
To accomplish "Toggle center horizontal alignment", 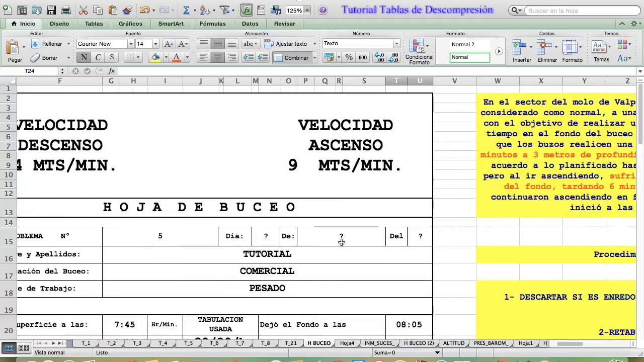I will (x=217, y=57).
